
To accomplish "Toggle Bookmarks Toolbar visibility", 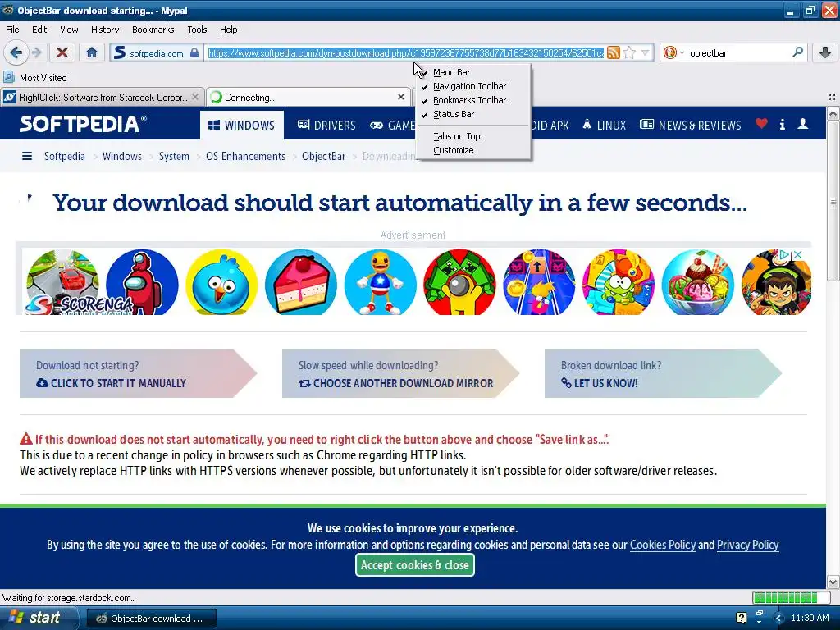I will 473,100.
